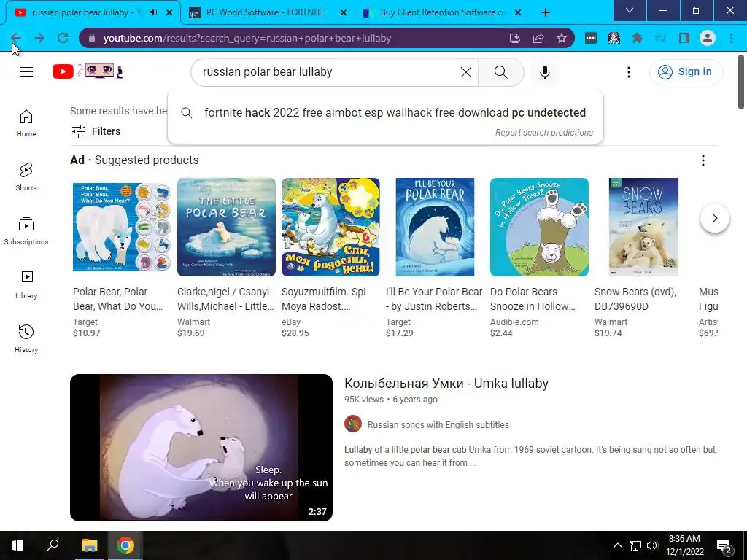Toggle Chrome side panel icon

(684, 38)
